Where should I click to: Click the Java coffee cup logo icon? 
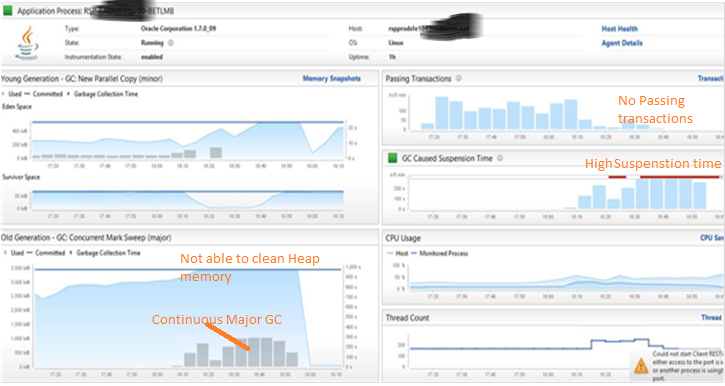point(27,43)
